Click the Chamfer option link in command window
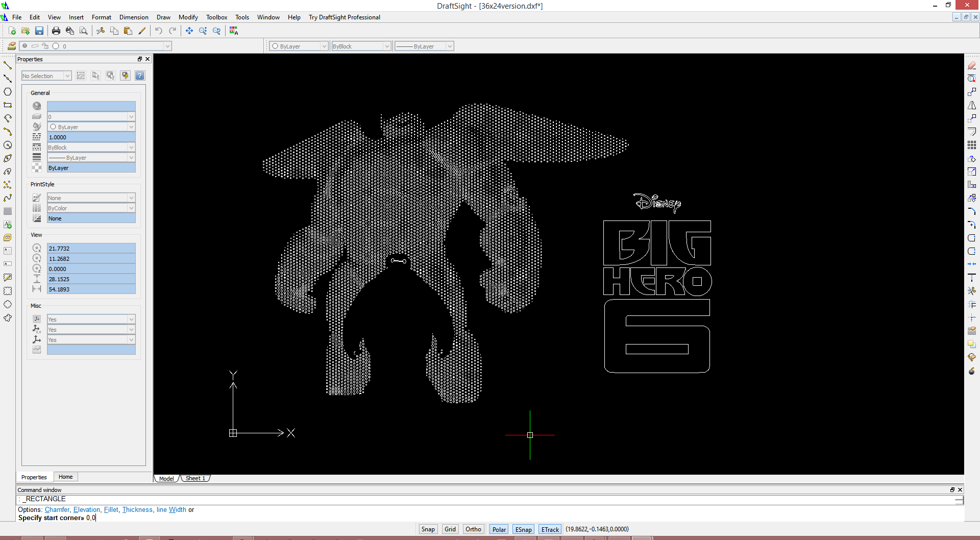Image resolution: width=980 pixels, height=540 pixels. (x=57, y=509)
